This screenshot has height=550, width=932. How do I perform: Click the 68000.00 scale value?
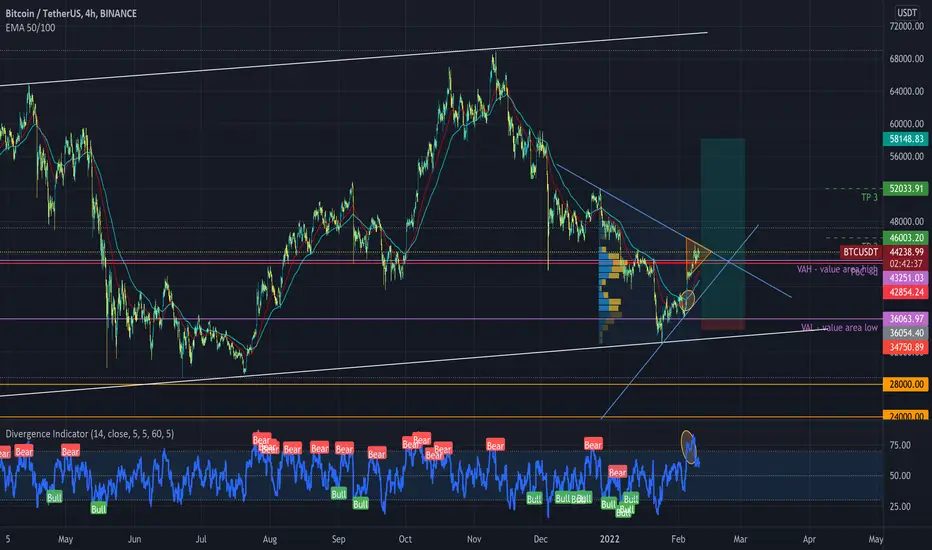coord(906,59)
